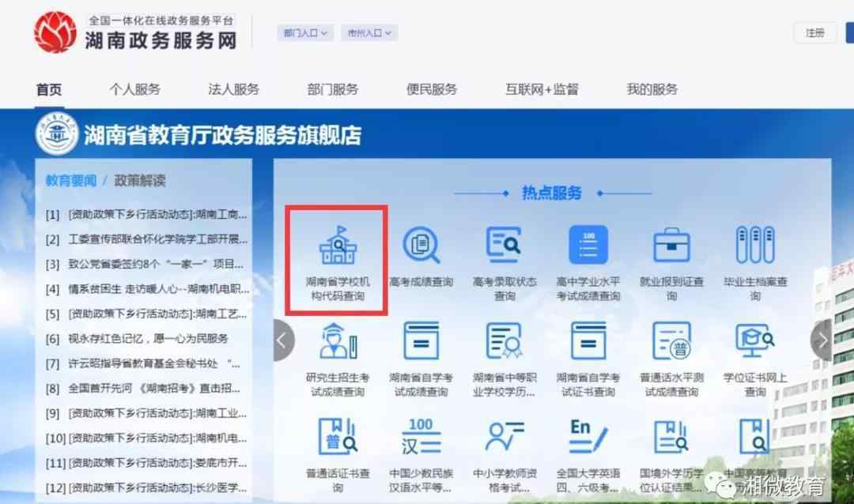Switch to 教育要闻 tab
This screenshot has height=504, width=854.
71,181
